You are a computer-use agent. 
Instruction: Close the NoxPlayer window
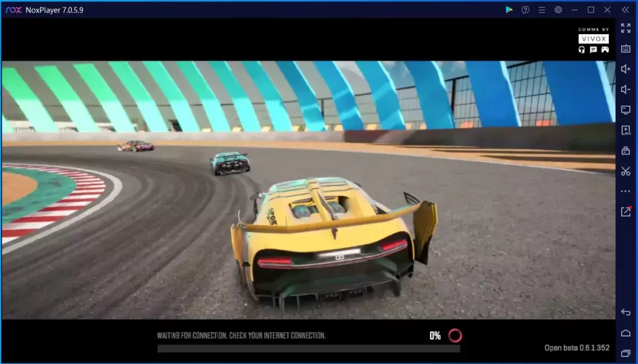(607, 10)
